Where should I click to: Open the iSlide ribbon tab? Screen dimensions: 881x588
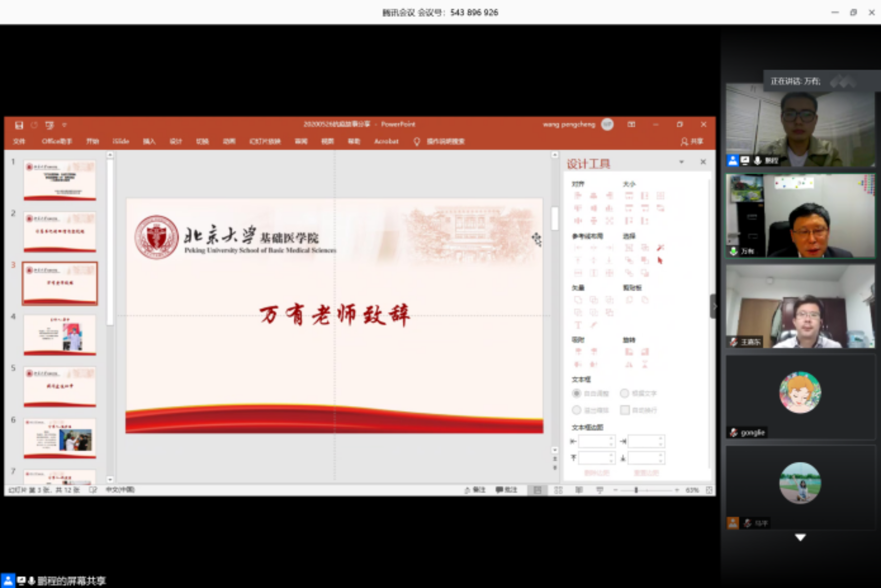[120, 141]
